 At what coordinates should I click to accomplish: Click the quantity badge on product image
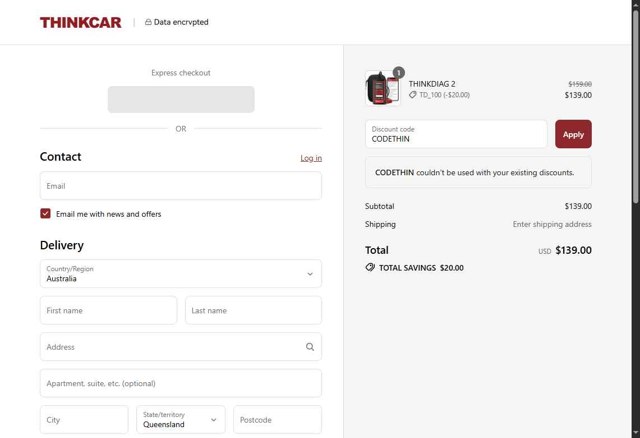click(399, 73)
